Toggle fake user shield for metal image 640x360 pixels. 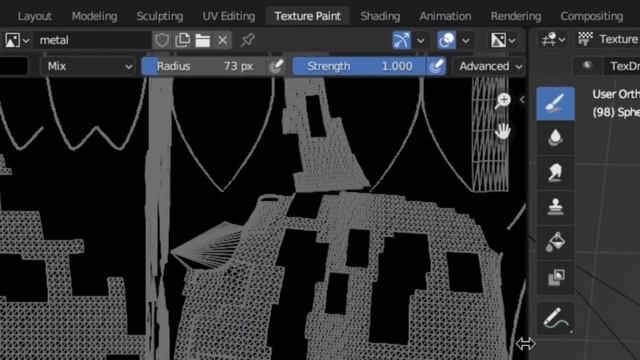[x=162, y=40]
